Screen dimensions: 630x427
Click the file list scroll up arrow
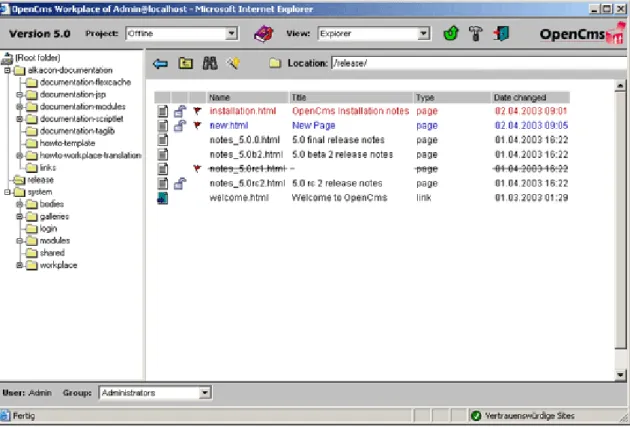pos(620,86)
